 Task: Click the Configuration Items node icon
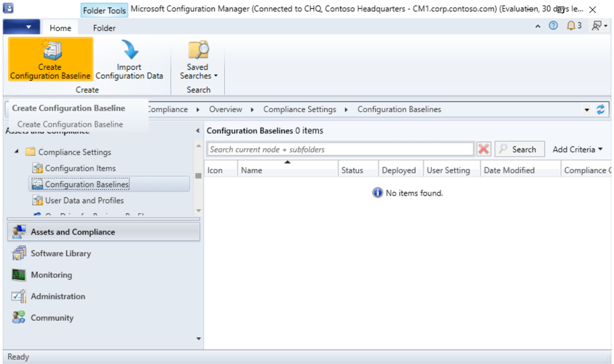click(37, 168)
